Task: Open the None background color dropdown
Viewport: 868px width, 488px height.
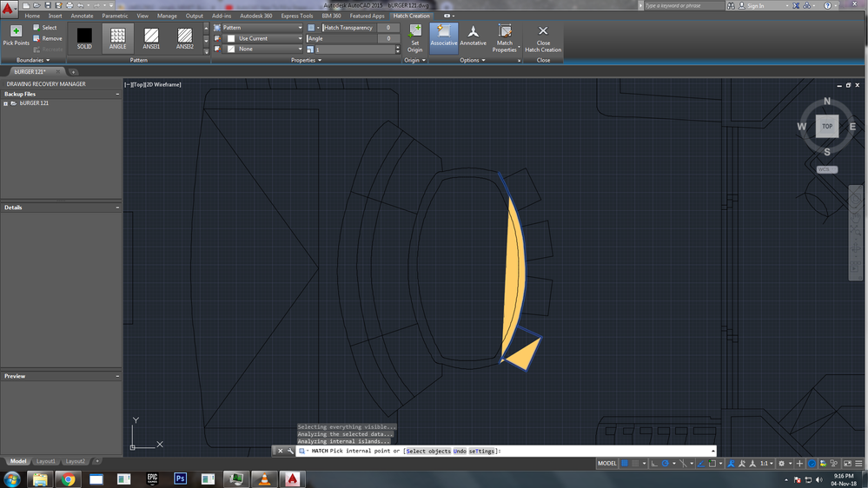Action: [x=262, y=49]
